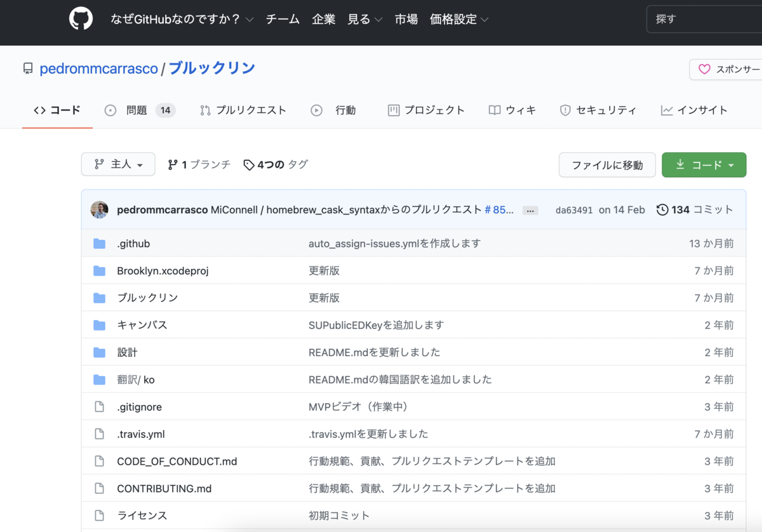762x532 pixels.
Task: Open commit message SUPublicEDKeyを追加します
Action: 376,325
